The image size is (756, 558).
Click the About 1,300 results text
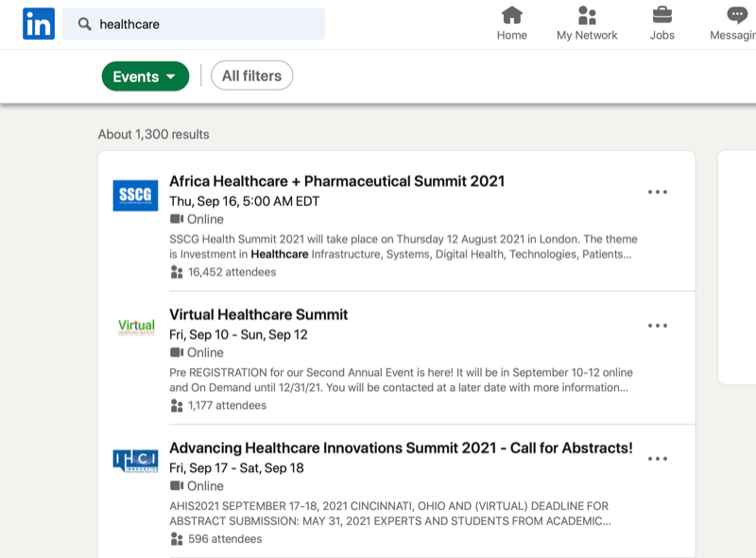(153, 134)
